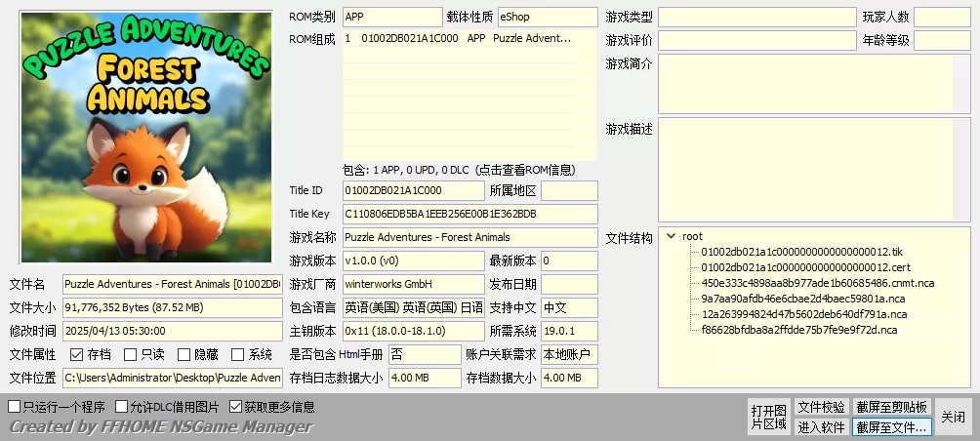Collapse the root node in file structure
The height and width of the screenshot is (441, 980).
[x=672, y=236]
